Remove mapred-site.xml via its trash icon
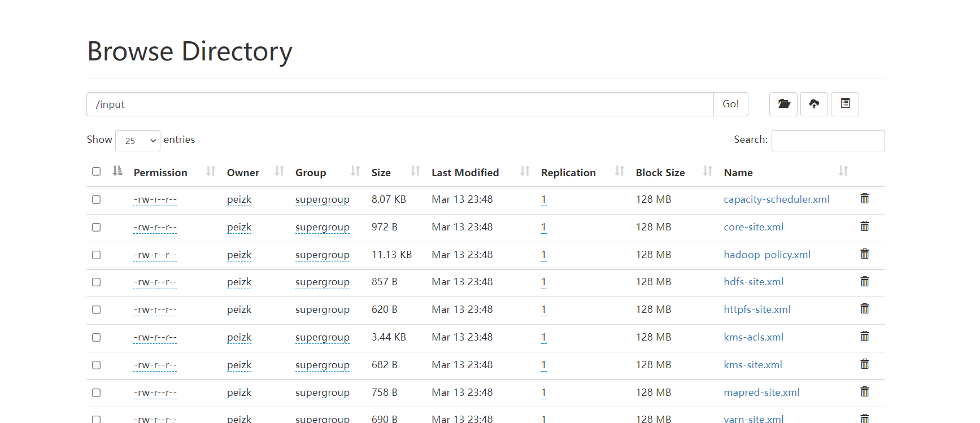Viewport: 980px width, 423px height. tap(864, 392)
